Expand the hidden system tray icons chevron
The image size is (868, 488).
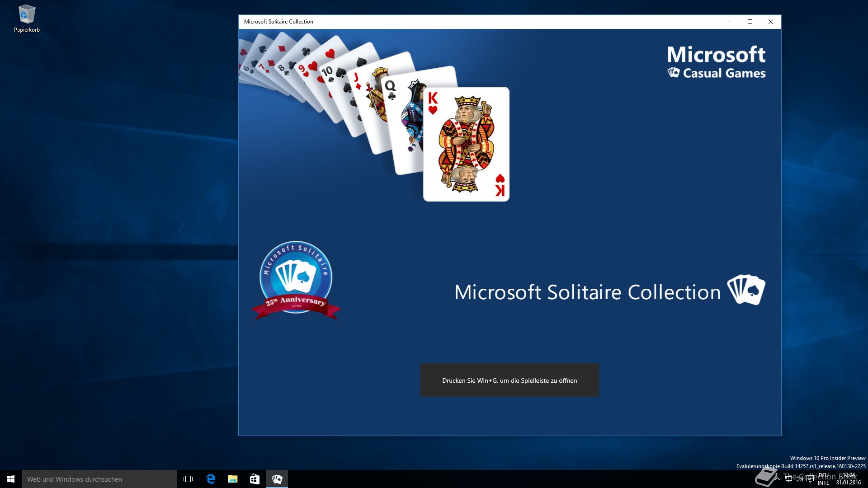click(778, 479)
